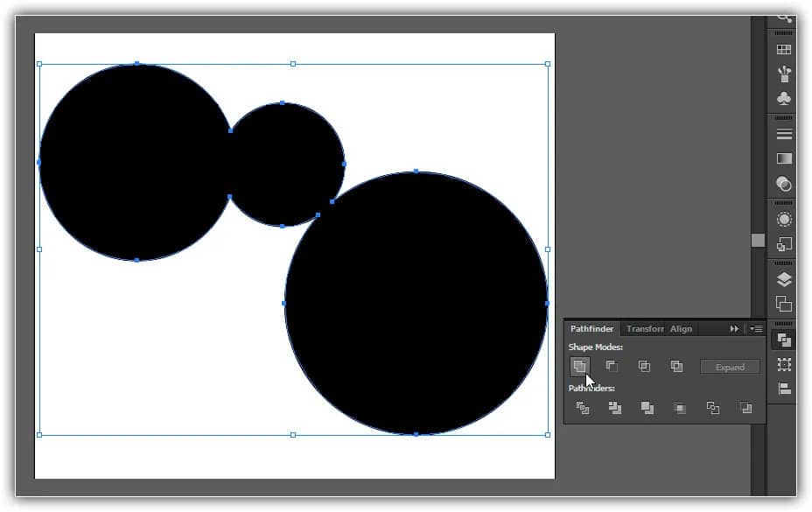Screen dimensions: 812x512
Task: Open the Align panel dock icon
Action: pyautogui.click(x=784, y=389)
